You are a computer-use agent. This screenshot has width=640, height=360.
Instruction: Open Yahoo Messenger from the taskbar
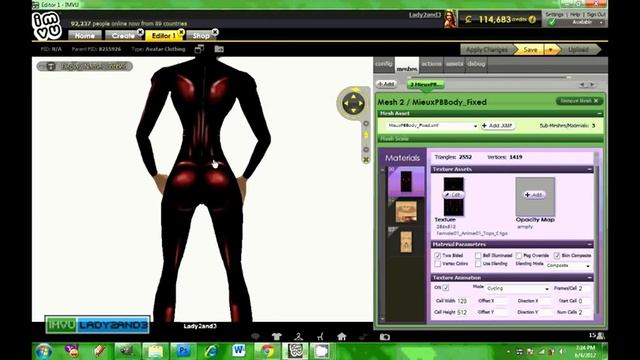(x=72, y=351)
